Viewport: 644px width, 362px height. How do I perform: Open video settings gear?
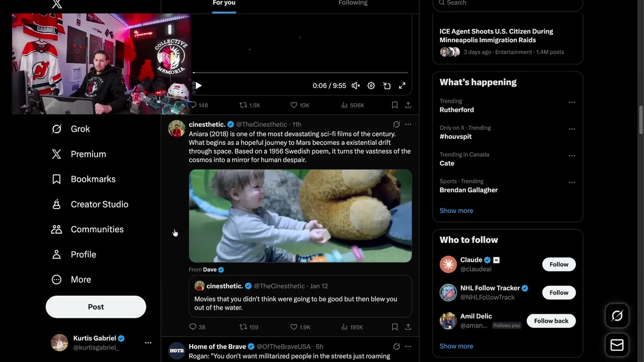click(x=371, y=85)
